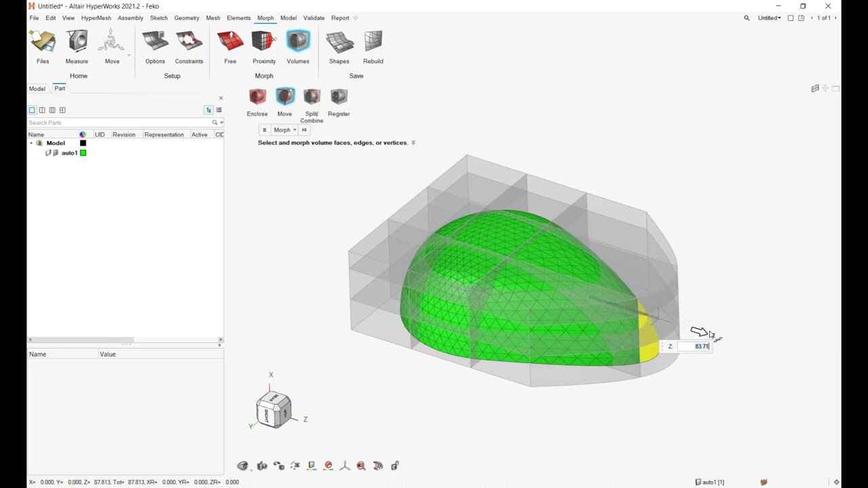868x488 pixels.
Task: Choose the Move morph volume tool
Action: tap(285, 103)
